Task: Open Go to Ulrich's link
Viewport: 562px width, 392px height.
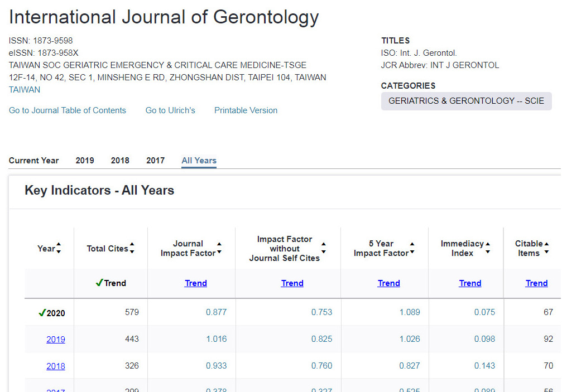Action: click(x=170, y=110)
